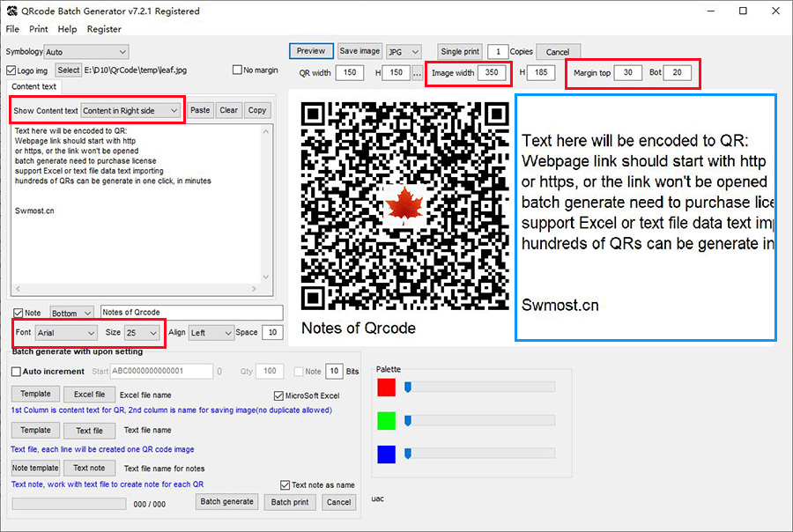Screen dimensions: 793x532
Task: Click the blue channel slider handle
Action: [408, 454]
